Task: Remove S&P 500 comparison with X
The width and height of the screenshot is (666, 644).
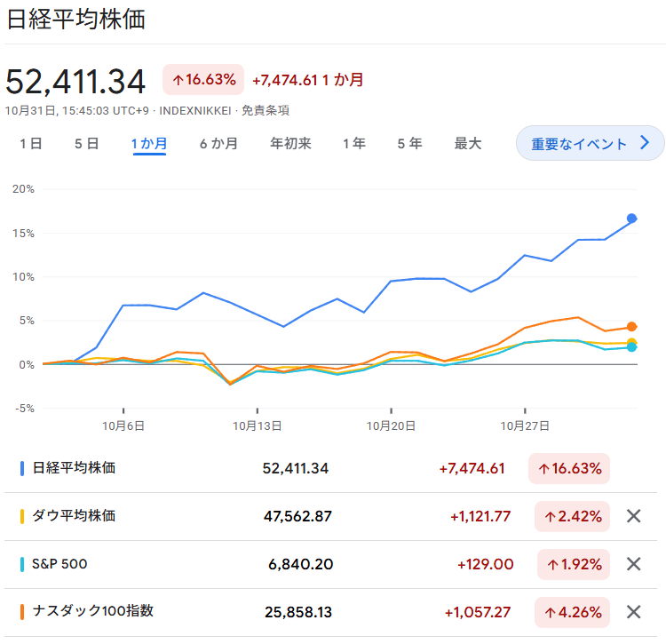Action: (633, 564)
